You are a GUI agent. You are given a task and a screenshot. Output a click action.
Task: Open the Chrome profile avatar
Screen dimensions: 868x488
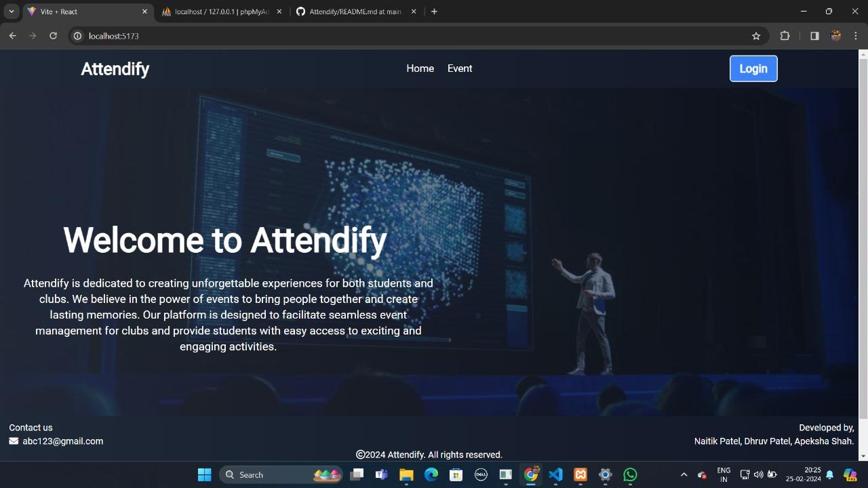click(x=835, y=36)
